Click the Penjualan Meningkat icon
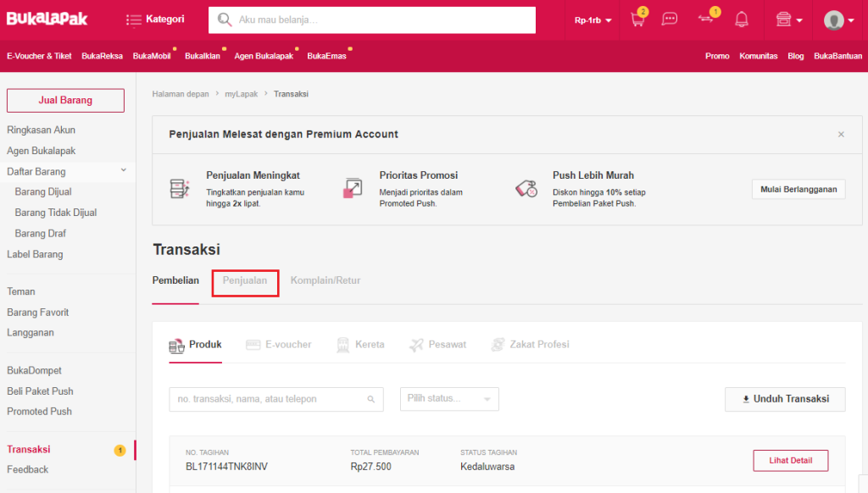The width and height of the screenshot is (868, 493). point(180,189)
